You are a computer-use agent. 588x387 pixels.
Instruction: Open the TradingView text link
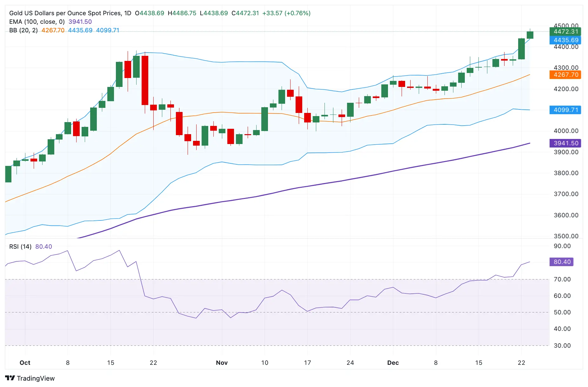[36, 378]
